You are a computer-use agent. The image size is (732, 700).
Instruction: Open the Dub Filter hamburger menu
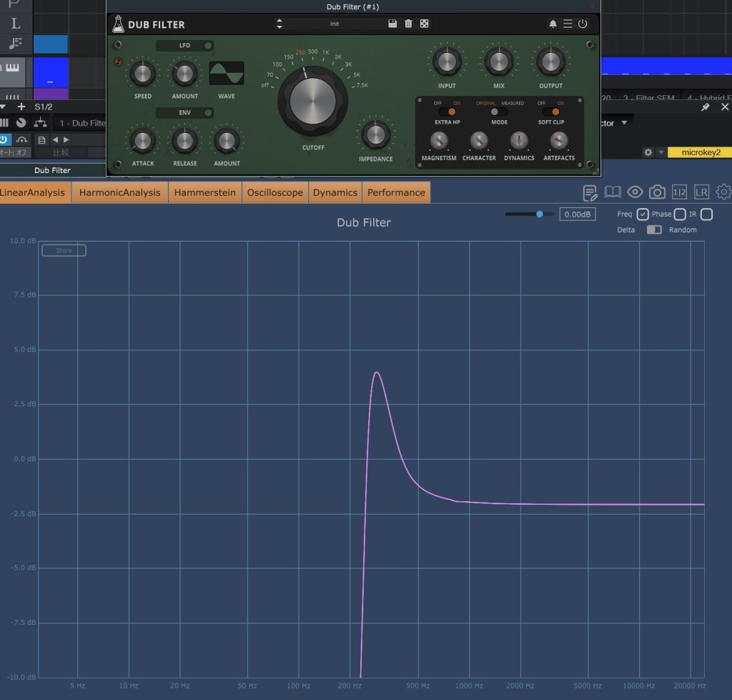pyautogui.click(x=568, y=24)
